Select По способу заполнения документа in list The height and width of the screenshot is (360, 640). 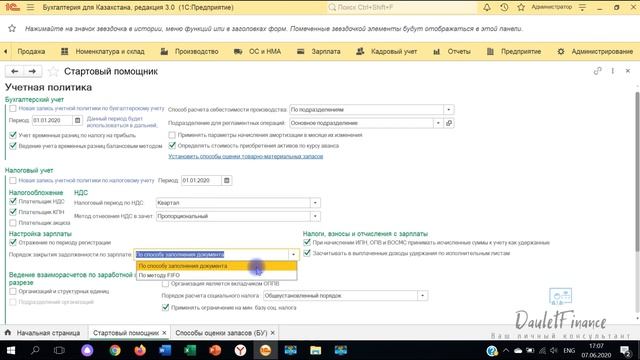point(217,266)
